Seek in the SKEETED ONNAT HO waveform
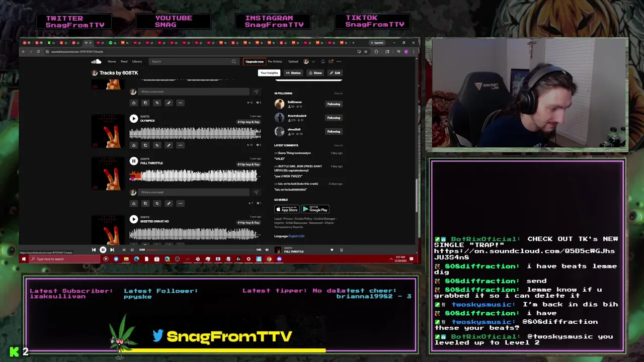Screen dimensions: 644x362 pyautogui.click(x=195, y=234)
